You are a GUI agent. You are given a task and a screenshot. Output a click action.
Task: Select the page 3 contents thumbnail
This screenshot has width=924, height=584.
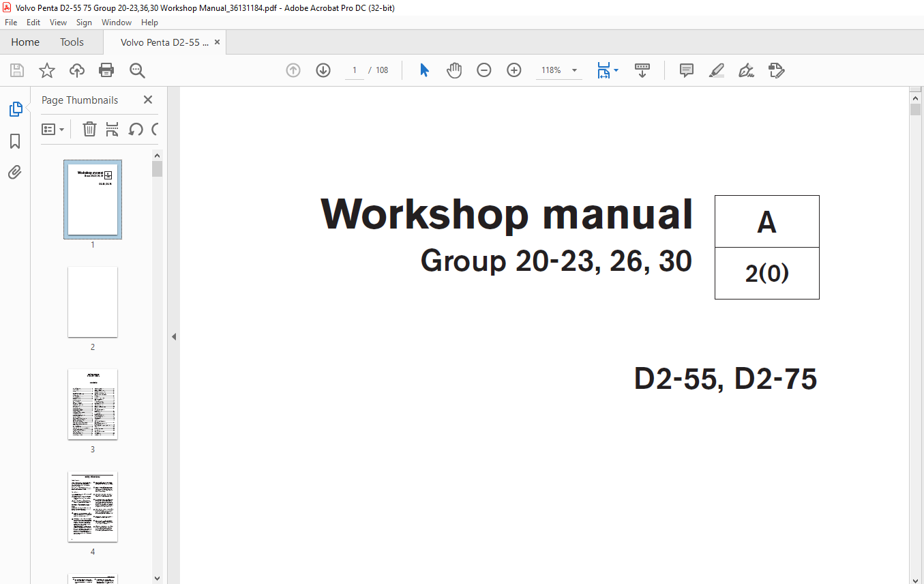click(x=93, y=404)
